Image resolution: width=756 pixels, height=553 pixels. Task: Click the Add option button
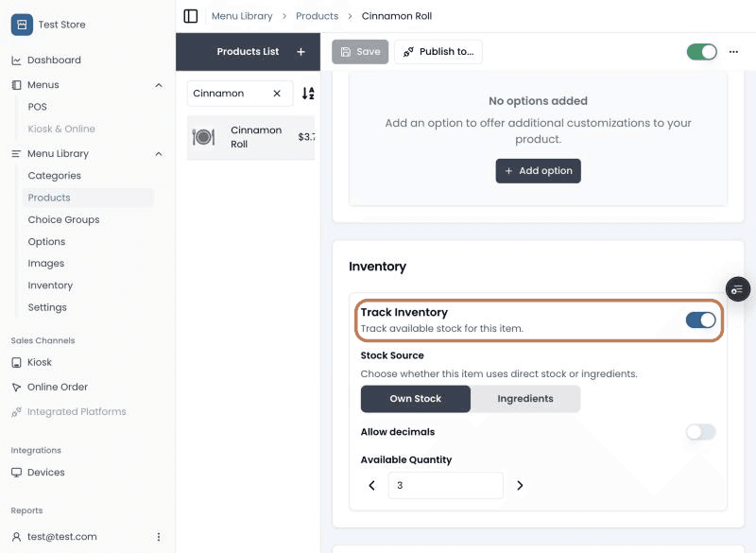pyautogui.click(x=538, y=171)
